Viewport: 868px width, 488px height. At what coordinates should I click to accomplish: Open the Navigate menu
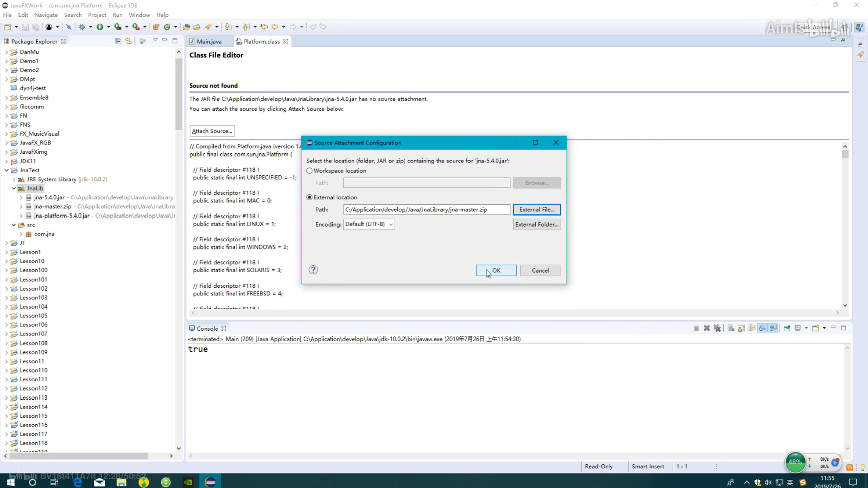(x=46, y=15)
